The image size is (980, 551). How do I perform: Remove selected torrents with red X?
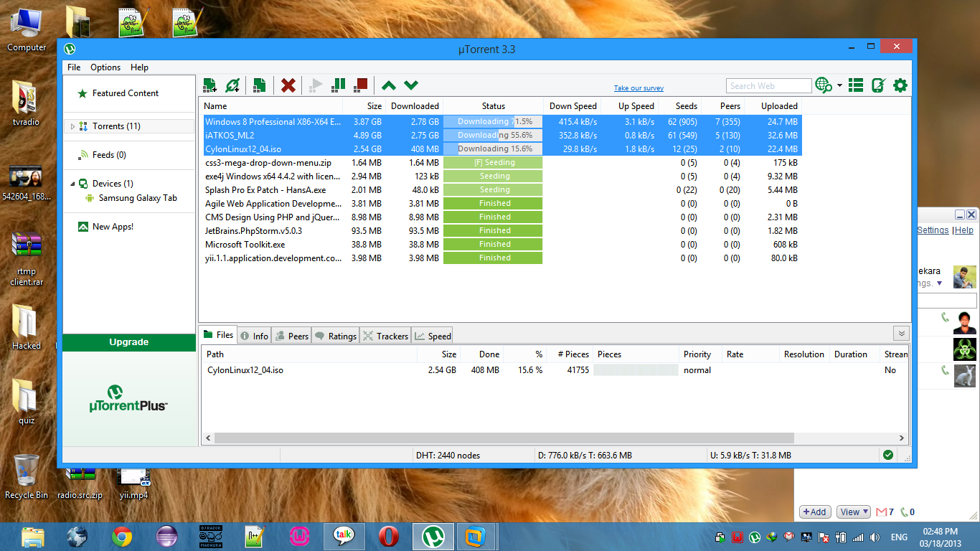(x=288, y=86)
